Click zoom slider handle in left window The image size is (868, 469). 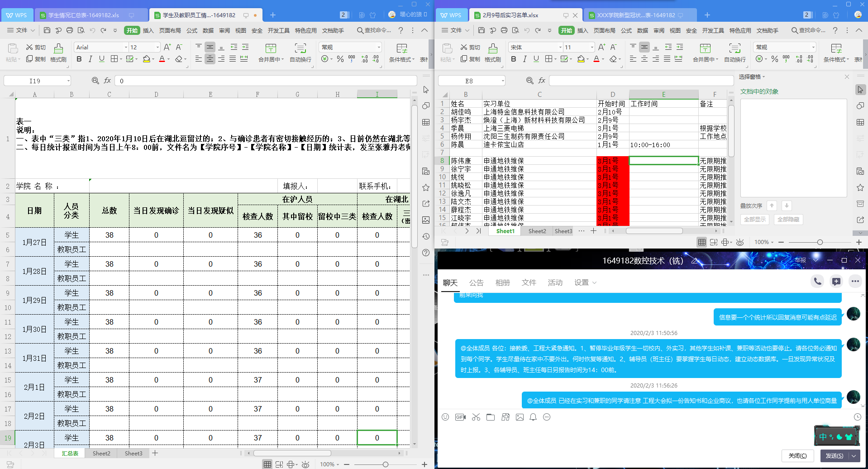(385, 464)
